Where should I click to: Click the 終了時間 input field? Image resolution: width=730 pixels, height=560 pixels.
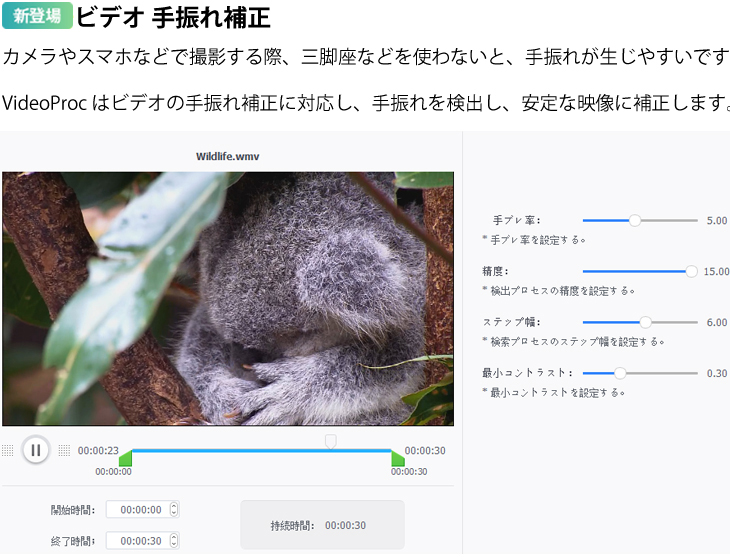point(142,541)
